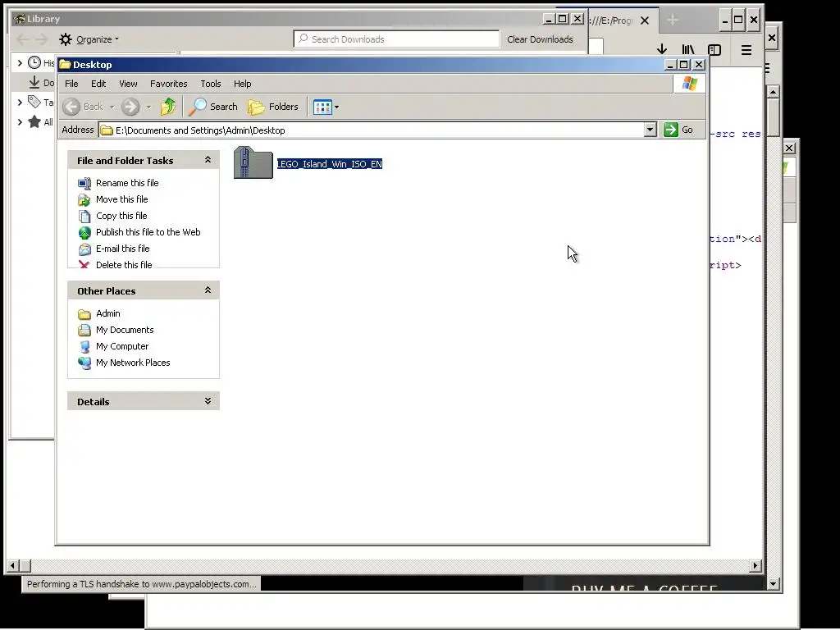Open the Tools menu
Image resolution: width=840 pixels, height=630 pixels.
point(211,84)
